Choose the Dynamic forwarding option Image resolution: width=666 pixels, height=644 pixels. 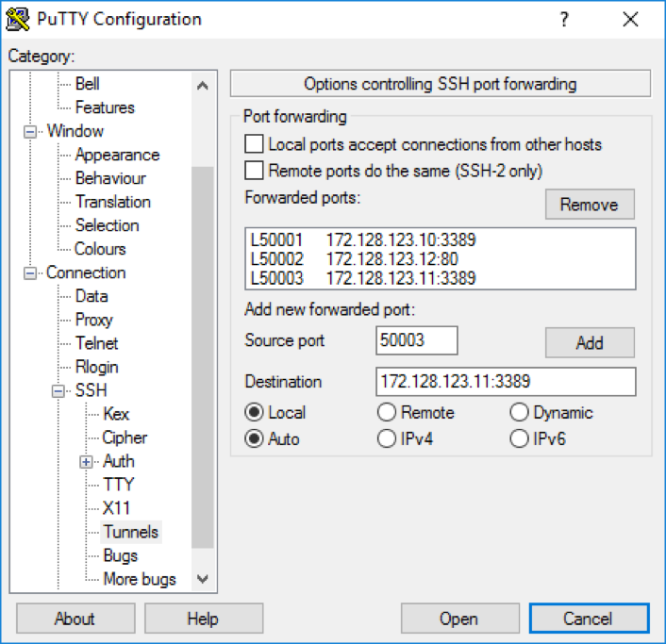(x=519, y=412)
